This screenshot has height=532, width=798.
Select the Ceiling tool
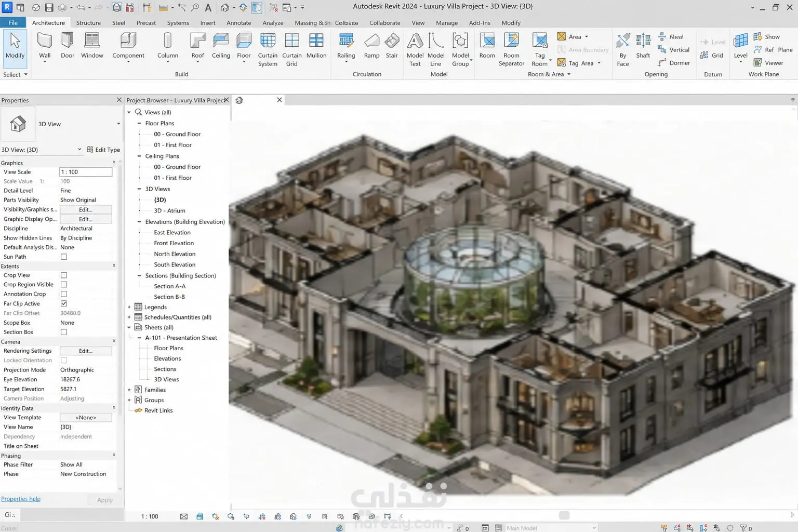click(221, 46)
